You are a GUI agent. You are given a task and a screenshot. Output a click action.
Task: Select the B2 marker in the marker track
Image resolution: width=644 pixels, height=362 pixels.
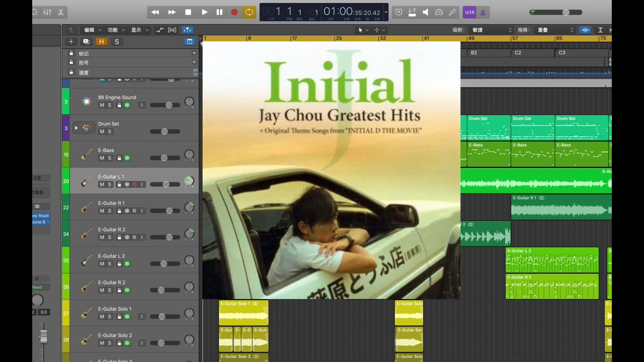point(489,53)
